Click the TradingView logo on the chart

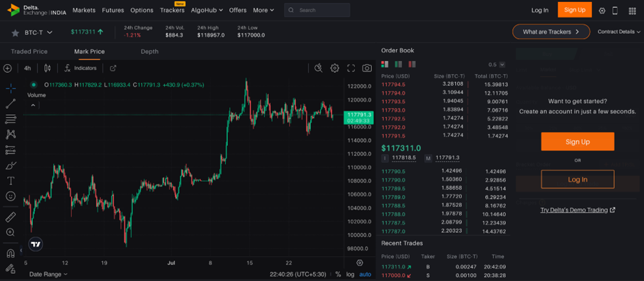click(36, 244)
